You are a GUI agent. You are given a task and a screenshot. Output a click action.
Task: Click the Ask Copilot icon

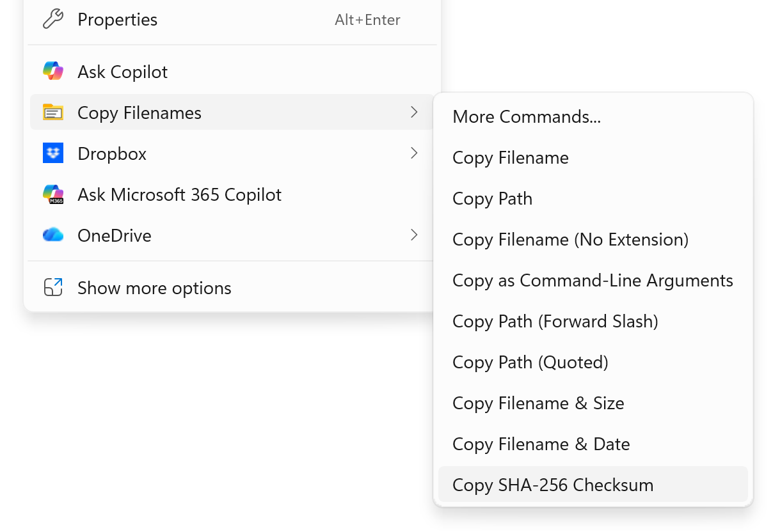53,71
